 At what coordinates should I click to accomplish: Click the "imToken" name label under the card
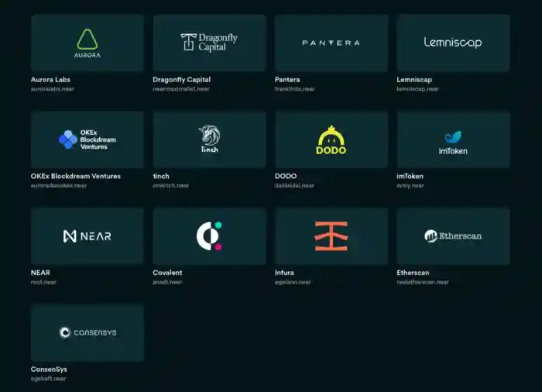(x=410, y=176)
